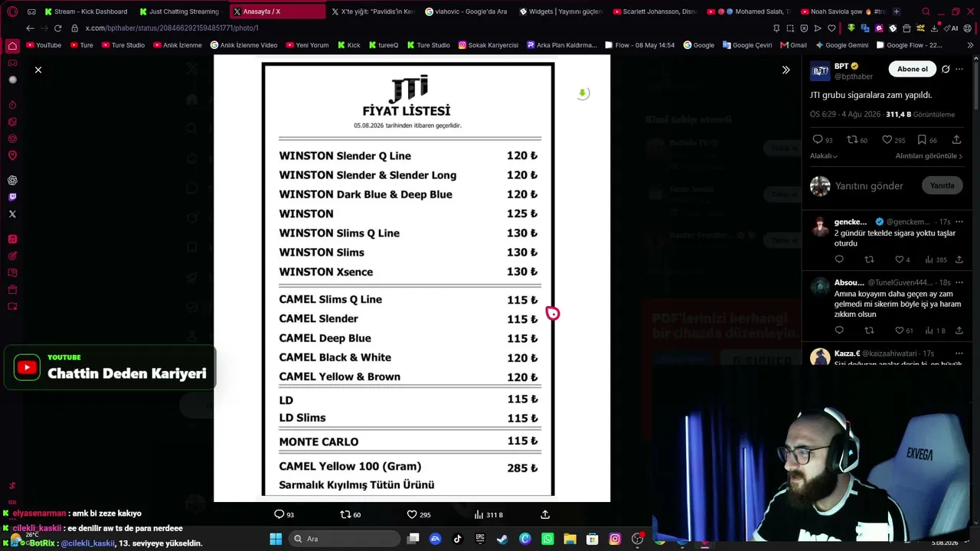Viewport: 980px width, 551px height.
Task: Open the Anlık İzlenme Video bookmark
Action: click(x=243, y=45)
